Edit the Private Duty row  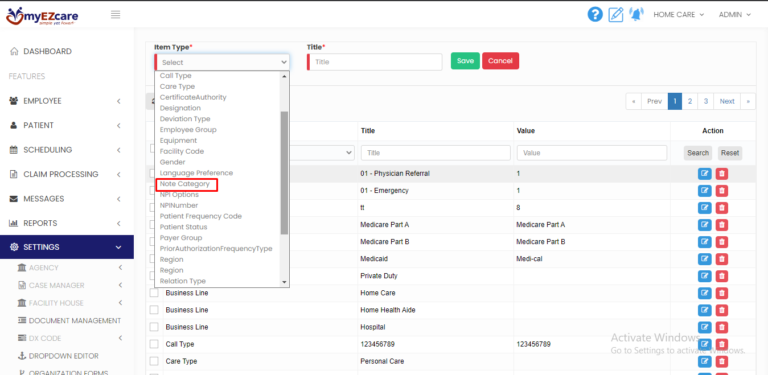click(704, 276)
